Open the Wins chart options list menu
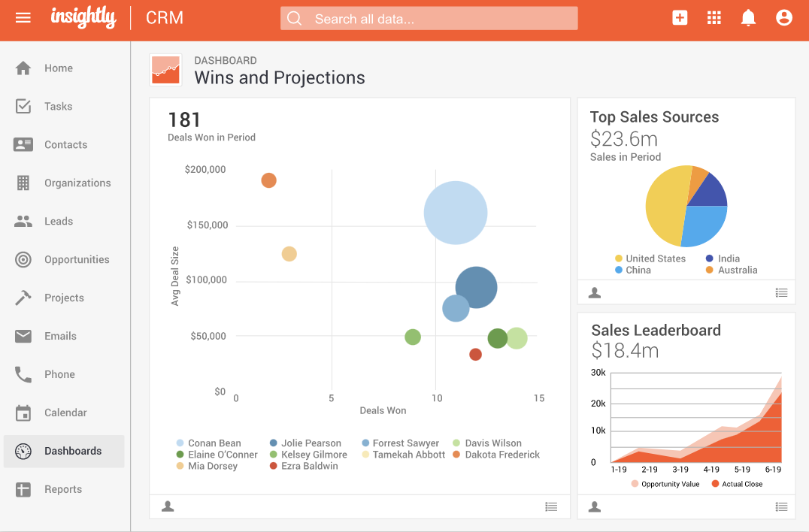The height and width of the screenshot is (532, 809). pos(551,506)
